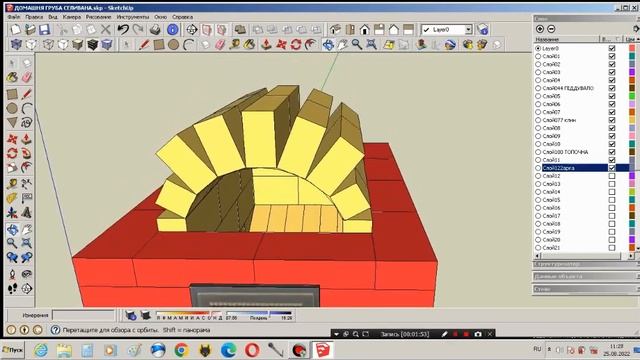Click the Delete X icon in toolbar
Image resolution: width=640 pixels, height=360 pixels.
106,29
